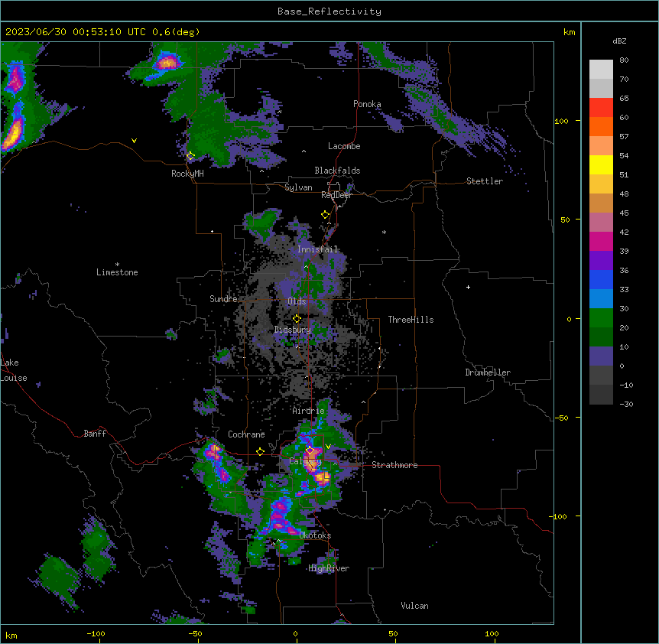This screenshot has width=659, height=644.
Task: Click the dBZ label above the color scale
Action: click(619, 41)
